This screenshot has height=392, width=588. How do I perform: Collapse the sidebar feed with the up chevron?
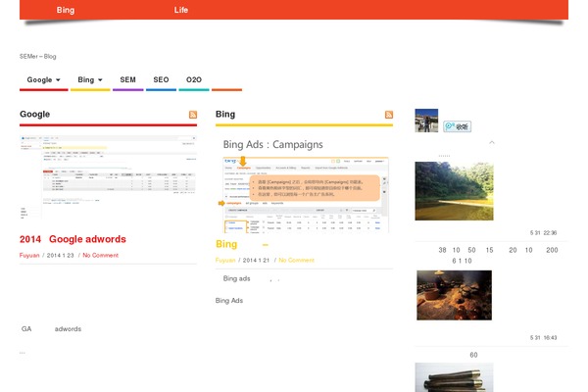pyautogui.click(x=492, y=142)
